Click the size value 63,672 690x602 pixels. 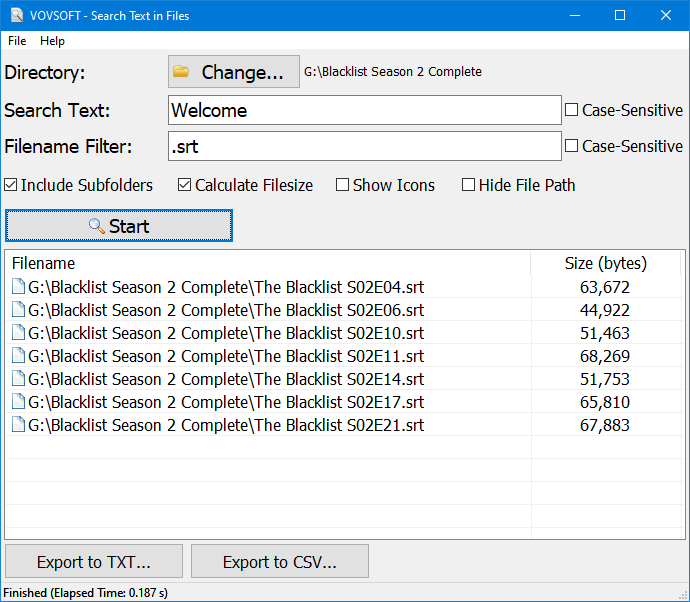click(605, 287)
